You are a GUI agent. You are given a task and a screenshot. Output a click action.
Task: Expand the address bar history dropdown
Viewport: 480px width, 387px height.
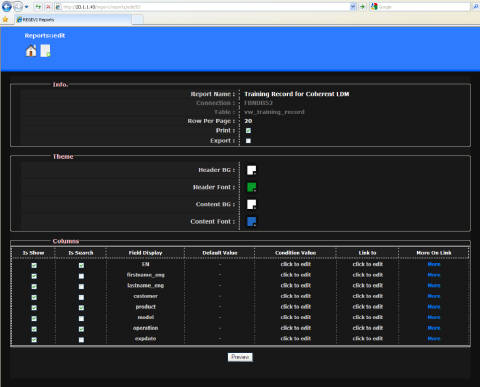[353, 7]
